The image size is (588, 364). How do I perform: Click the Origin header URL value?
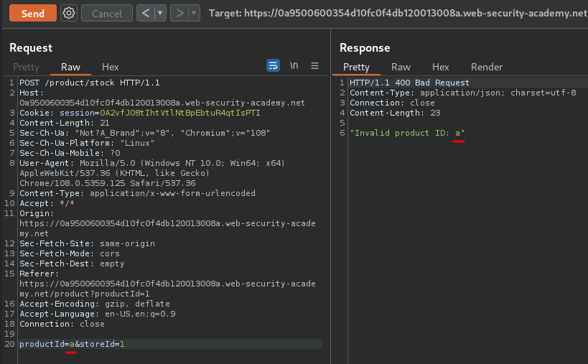pos(167,228)
